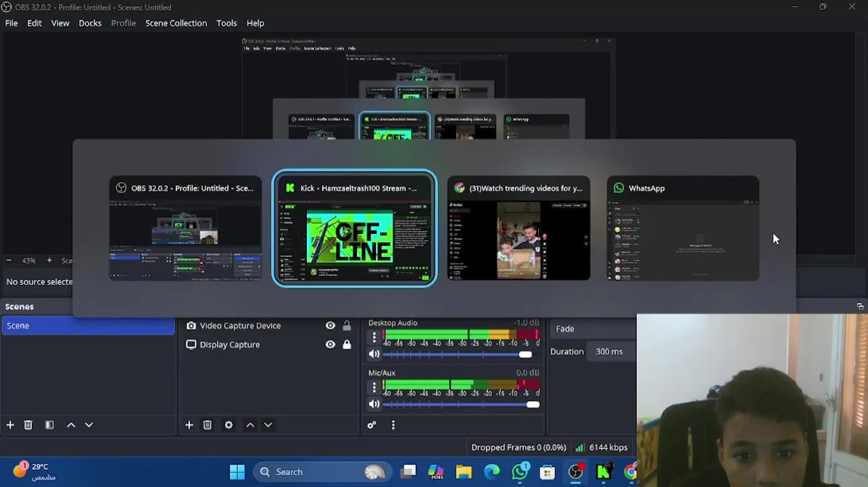Pop out the dock with float icon

coord(860,306)
